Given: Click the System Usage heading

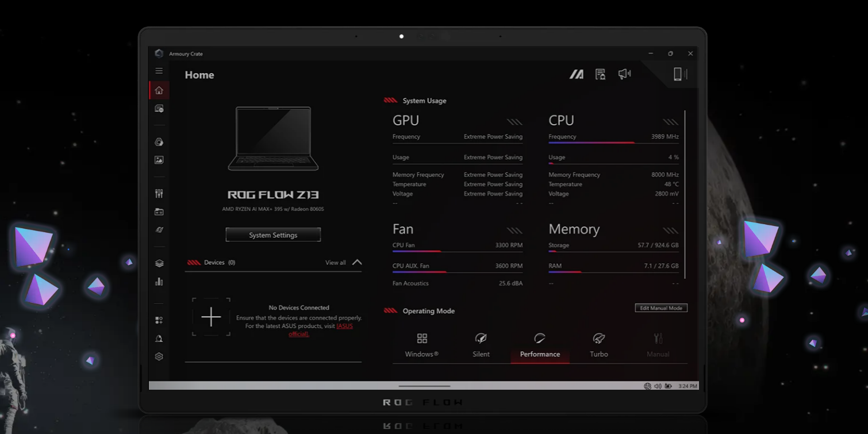Looking at the screenshot, I should click(424, 101).
